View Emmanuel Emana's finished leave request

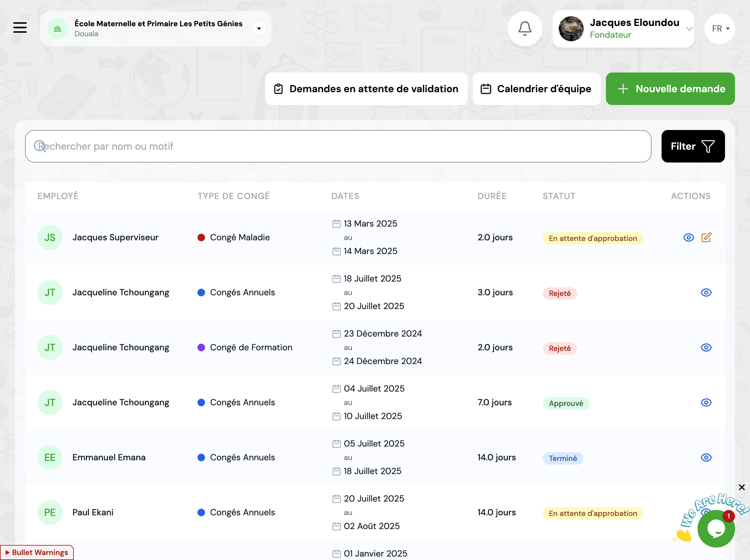point(706,457)
